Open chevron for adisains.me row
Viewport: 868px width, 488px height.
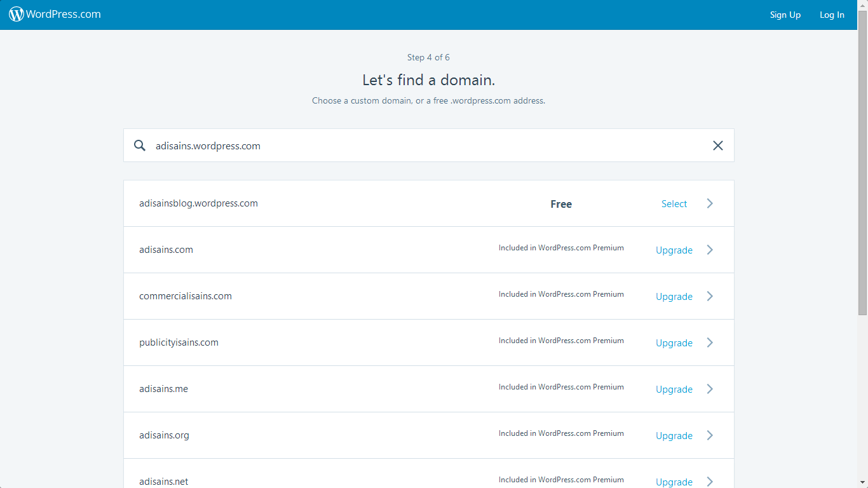pyautogui.click(x=710, y=389)
